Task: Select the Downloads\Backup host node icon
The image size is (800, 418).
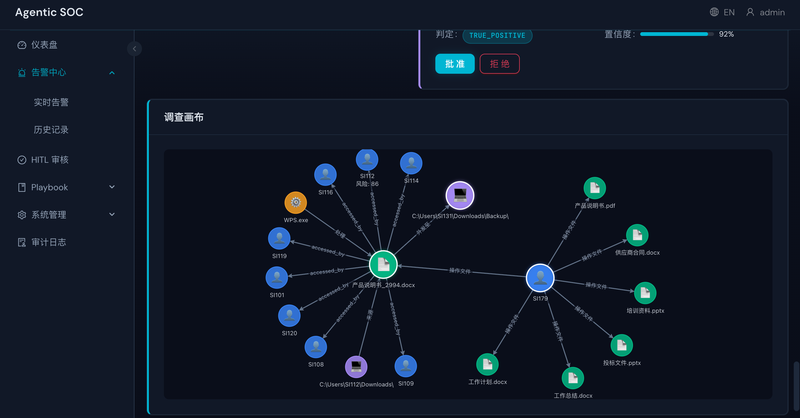Action: (460, 195)
